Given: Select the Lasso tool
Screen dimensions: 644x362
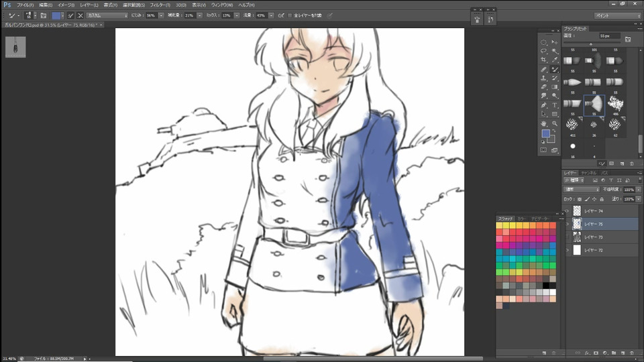Looking at the screenshot, I should 543,51.
